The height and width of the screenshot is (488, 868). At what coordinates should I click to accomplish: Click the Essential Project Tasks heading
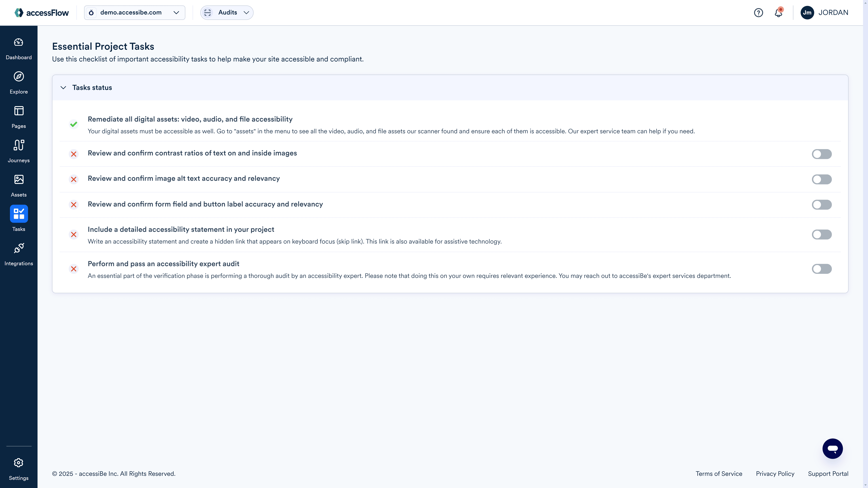[103, 46]
